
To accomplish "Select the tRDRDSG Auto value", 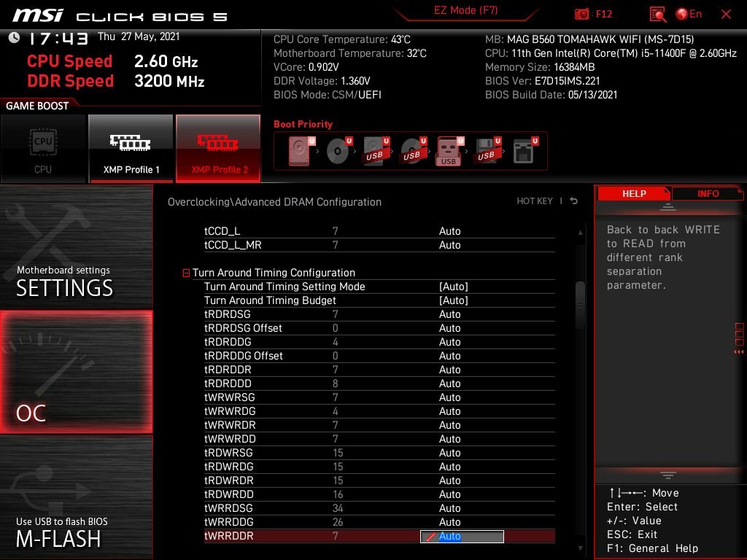I will (449, 314).
